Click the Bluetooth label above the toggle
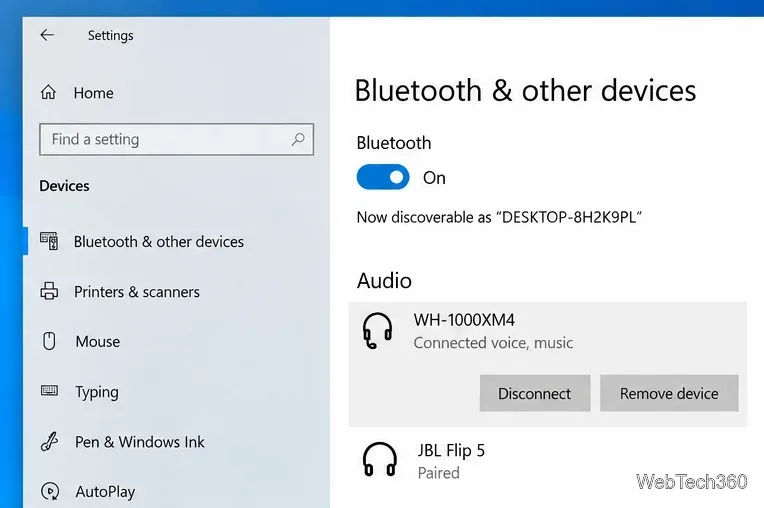The image size is (764, 508). click(x=394, y=143)
